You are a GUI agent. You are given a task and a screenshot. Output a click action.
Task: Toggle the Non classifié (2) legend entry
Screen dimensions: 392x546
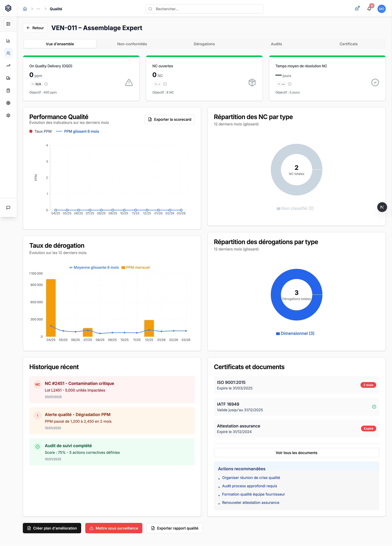pyautogui.click(x=295, y=208)
